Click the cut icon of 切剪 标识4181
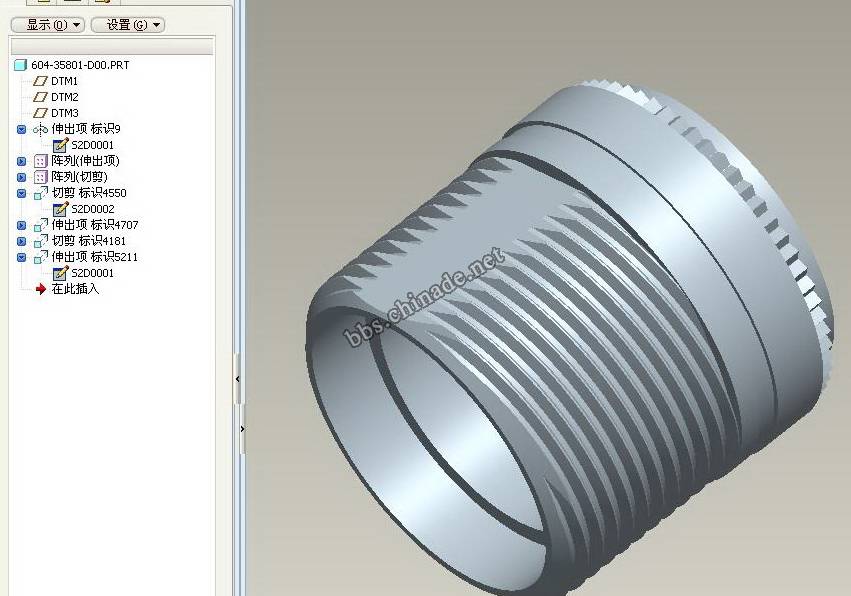 coord(40,241)
